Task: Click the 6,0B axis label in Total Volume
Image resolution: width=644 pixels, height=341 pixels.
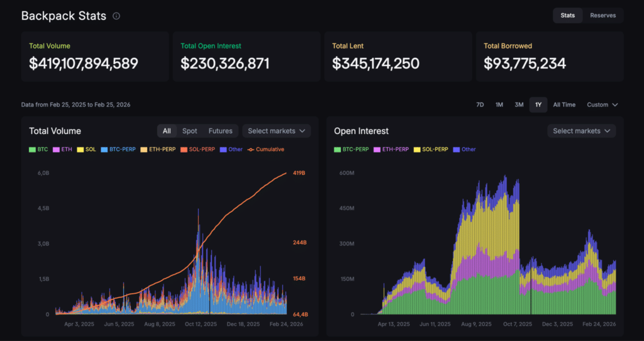Action: pyautogui.click(x=43, y=173)
